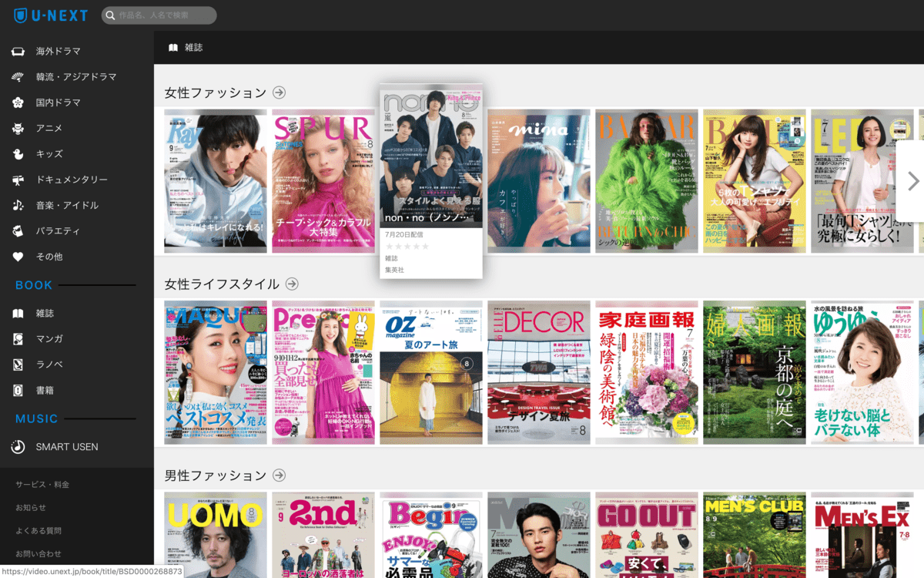
Task: Click the duck icon beside キッズ
Action: (x=18, y=154)
